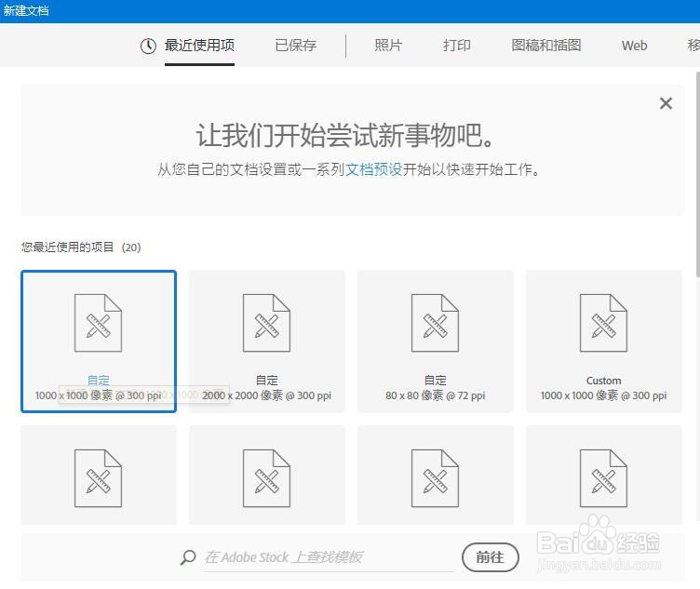Click the document icon in the 2000 x 2000 card
This screenshot has width=700, height=589.
tap(266, 323)
